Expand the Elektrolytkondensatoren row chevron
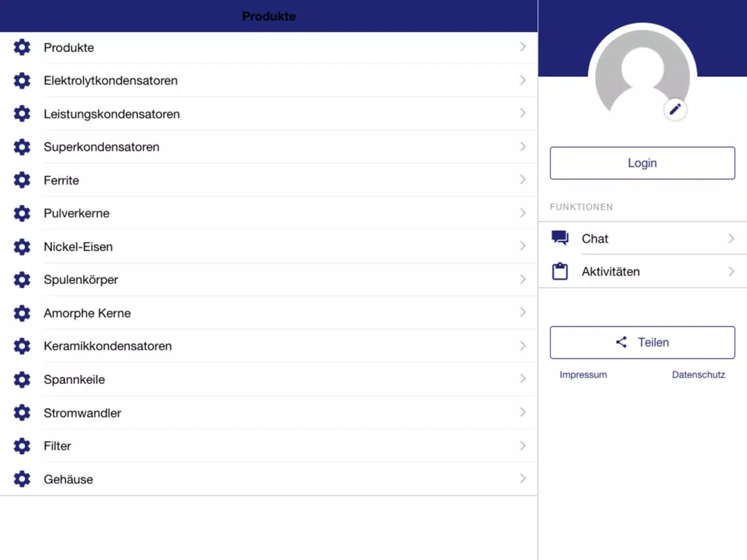Viewport: 747px width, 560px height. click(x=523, y=80)
